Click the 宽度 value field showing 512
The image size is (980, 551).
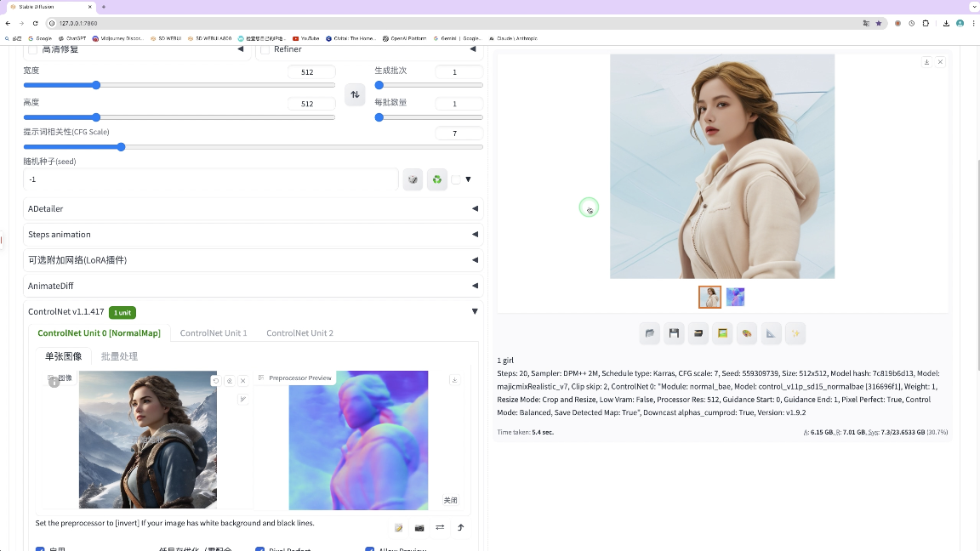(x=311, y=71)
